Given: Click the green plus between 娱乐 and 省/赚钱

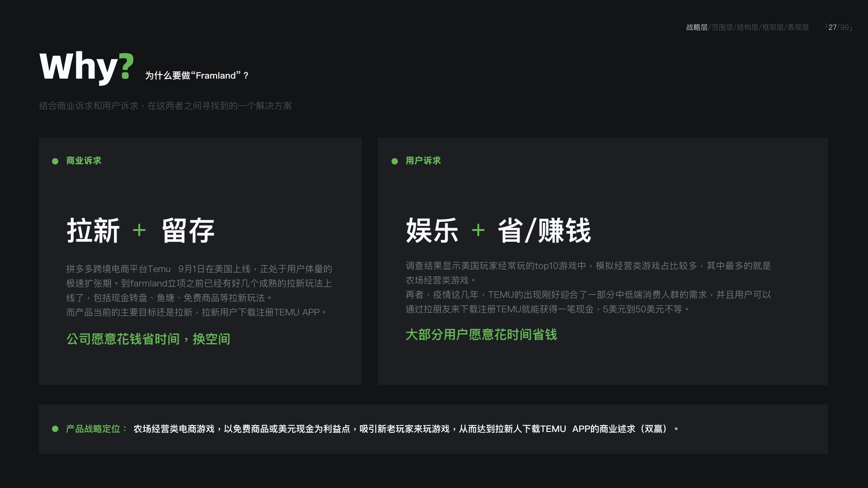Looking at the screenshot, I should (478, 230).
